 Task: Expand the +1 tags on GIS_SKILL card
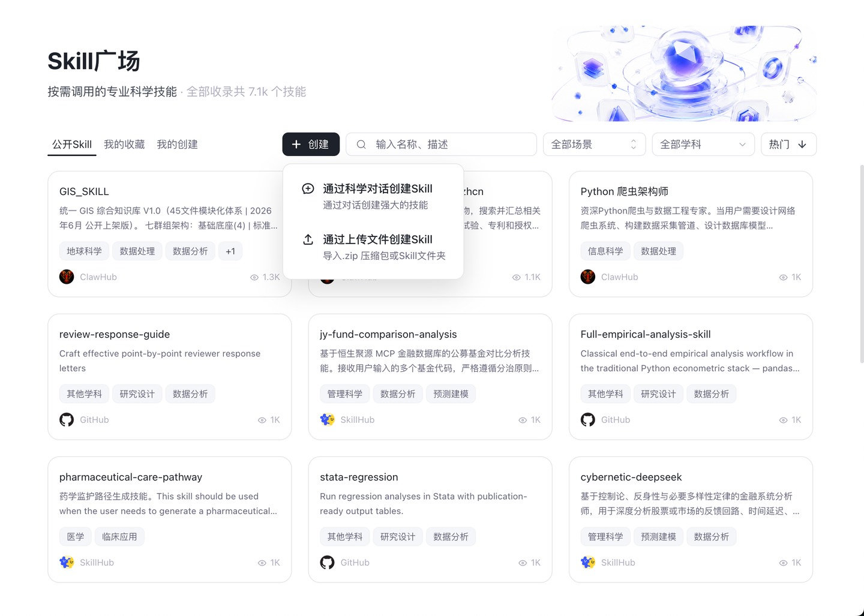point(230,251)
